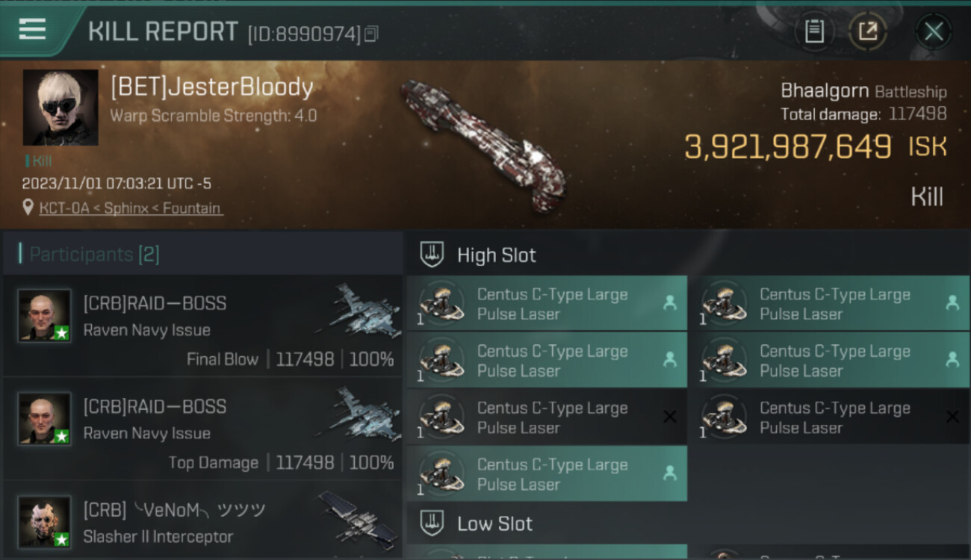
Task: Open the hamburger menu
Action: [x=32, y=29]
